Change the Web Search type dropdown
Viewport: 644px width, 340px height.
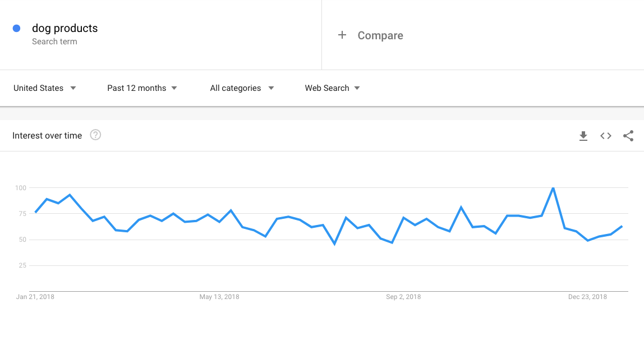[332, 88]
